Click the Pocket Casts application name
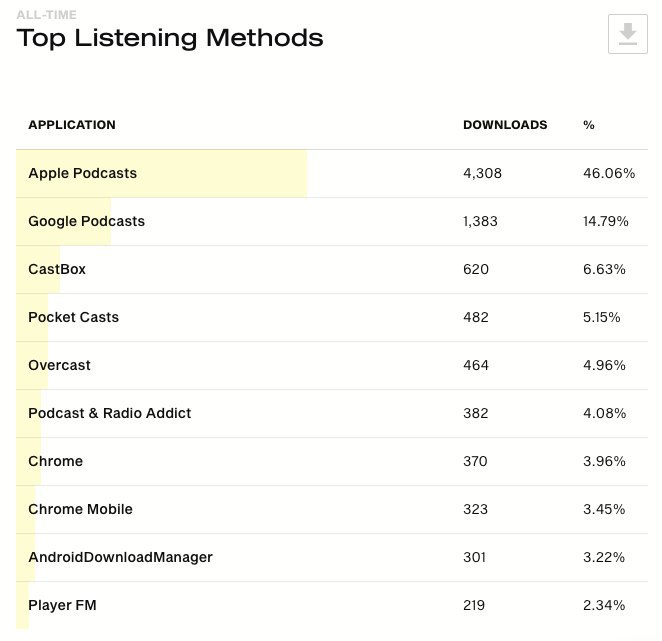 coord(73,317)
